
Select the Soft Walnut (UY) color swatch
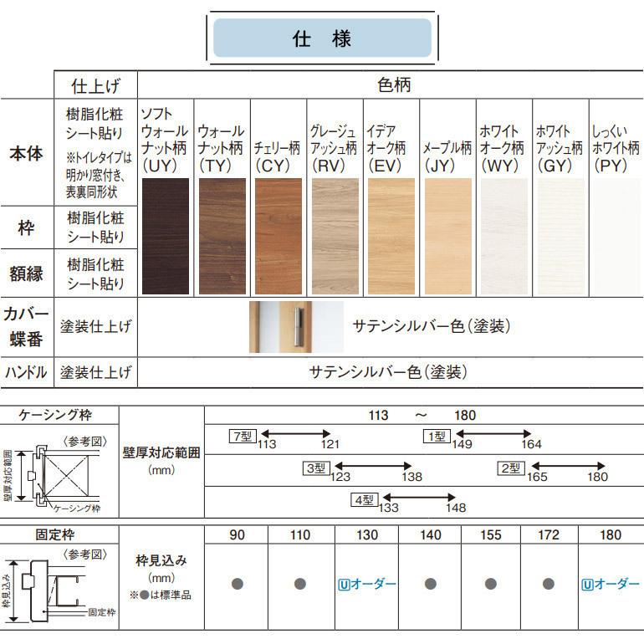pyautogui.click(x=166, y=236)
